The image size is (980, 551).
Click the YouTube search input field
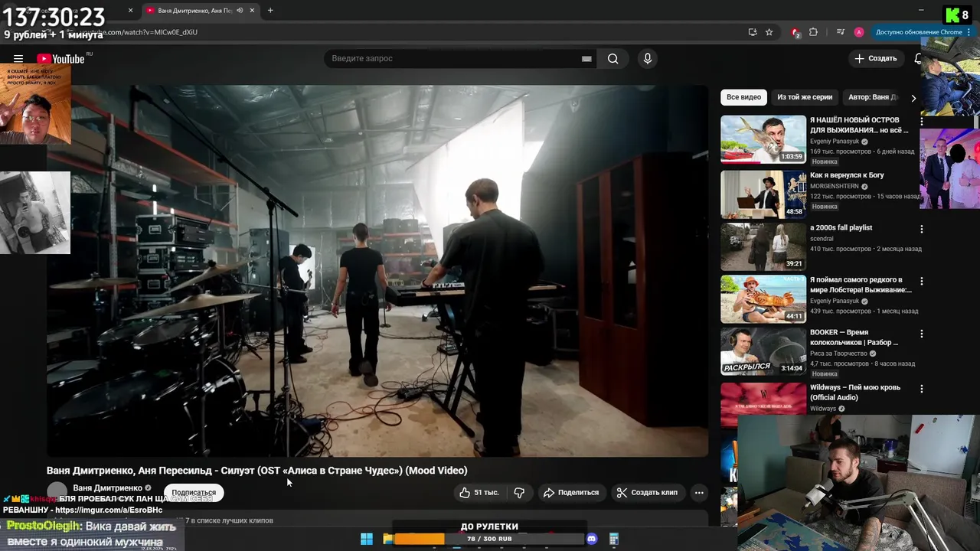click(x=459, y=59)
